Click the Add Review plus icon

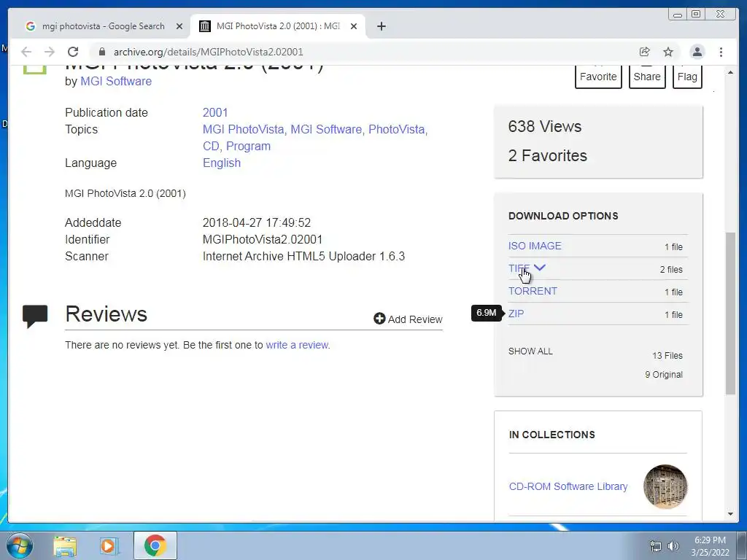[379, 319]
